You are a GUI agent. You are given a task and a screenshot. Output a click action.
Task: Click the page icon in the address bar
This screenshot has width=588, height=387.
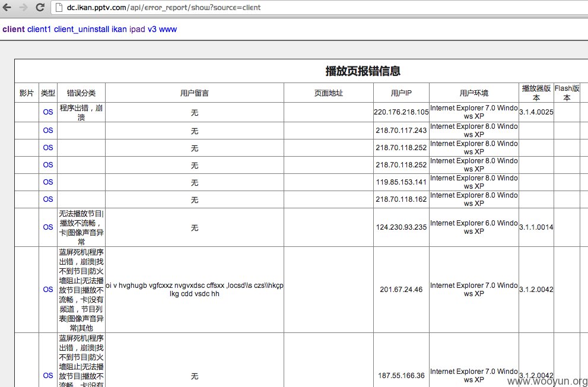[59, 7]
